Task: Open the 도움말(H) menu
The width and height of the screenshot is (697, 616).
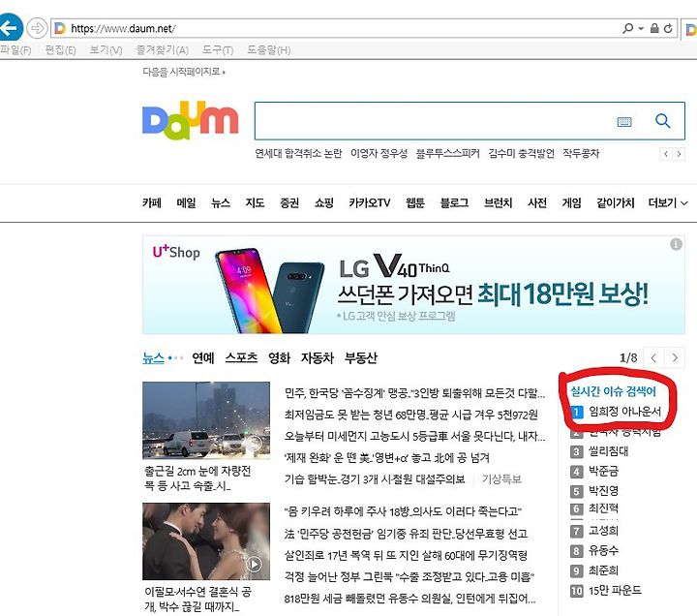Action: 269,49
